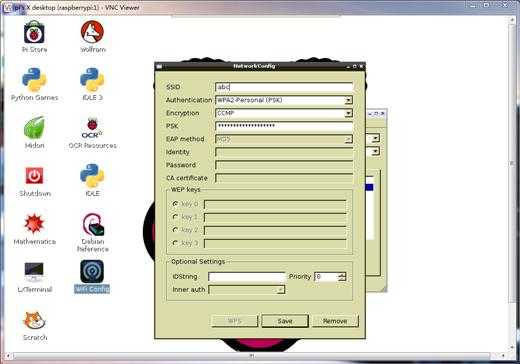This screenshot has width=520, height=364.
Task: Open the Pi Store desktop icon
Action: click(34, 36)
